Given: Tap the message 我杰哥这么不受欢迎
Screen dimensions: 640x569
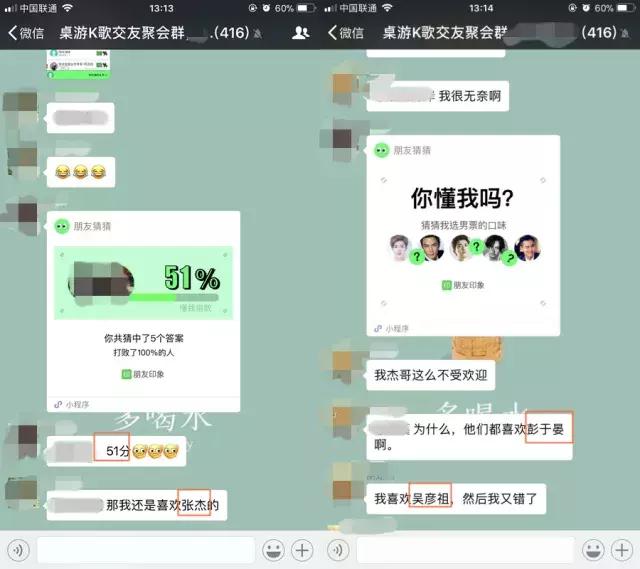Looking at the screenshot, I should pos(431,375).
